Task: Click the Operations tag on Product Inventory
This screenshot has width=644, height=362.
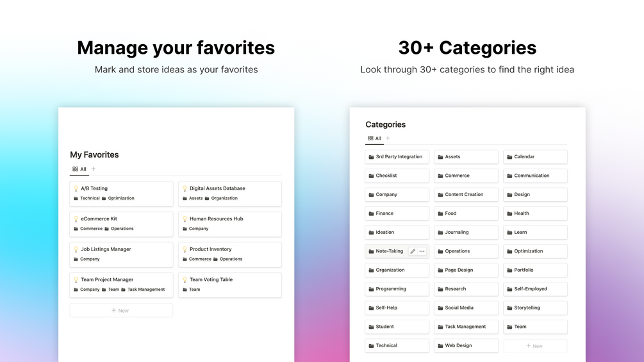Action: click(x=231, y=259)
